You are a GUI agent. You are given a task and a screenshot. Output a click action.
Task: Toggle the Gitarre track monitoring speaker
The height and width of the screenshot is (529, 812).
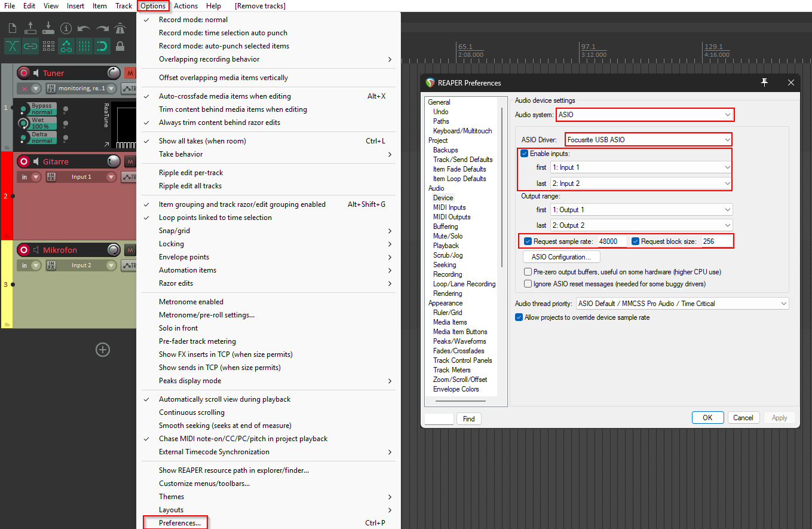(x=37, y=161)
